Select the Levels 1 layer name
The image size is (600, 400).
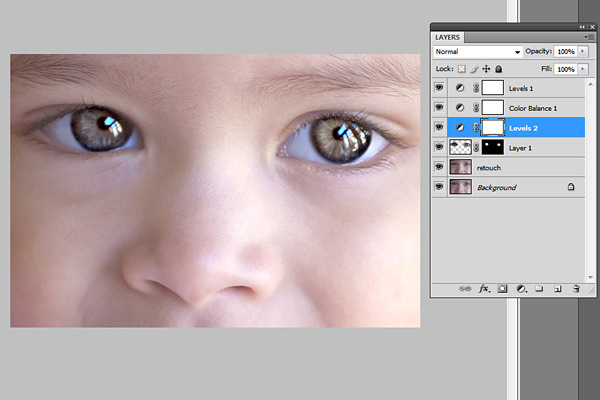point(521,88)
